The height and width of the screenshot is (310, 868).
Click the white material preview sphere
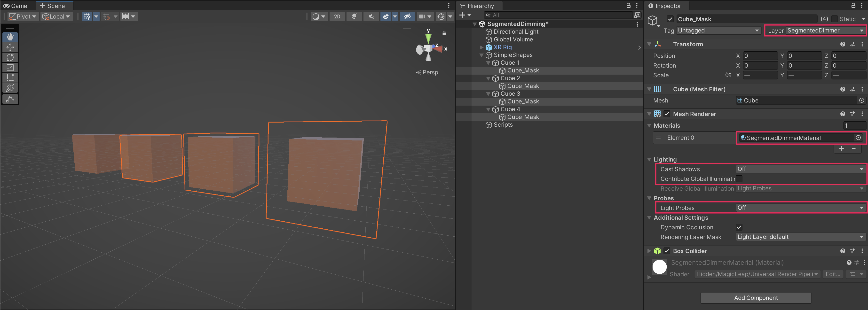coord(659,267)
